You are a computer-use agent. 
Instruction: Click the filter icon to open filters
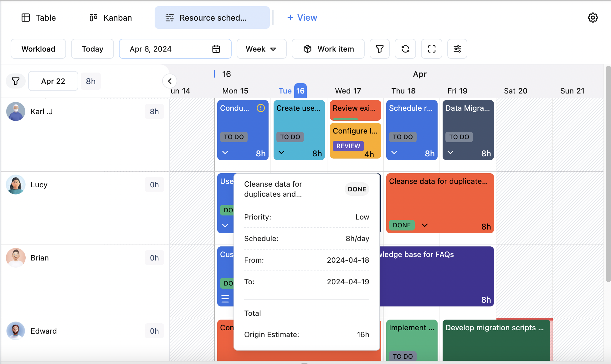click(379, 48)
